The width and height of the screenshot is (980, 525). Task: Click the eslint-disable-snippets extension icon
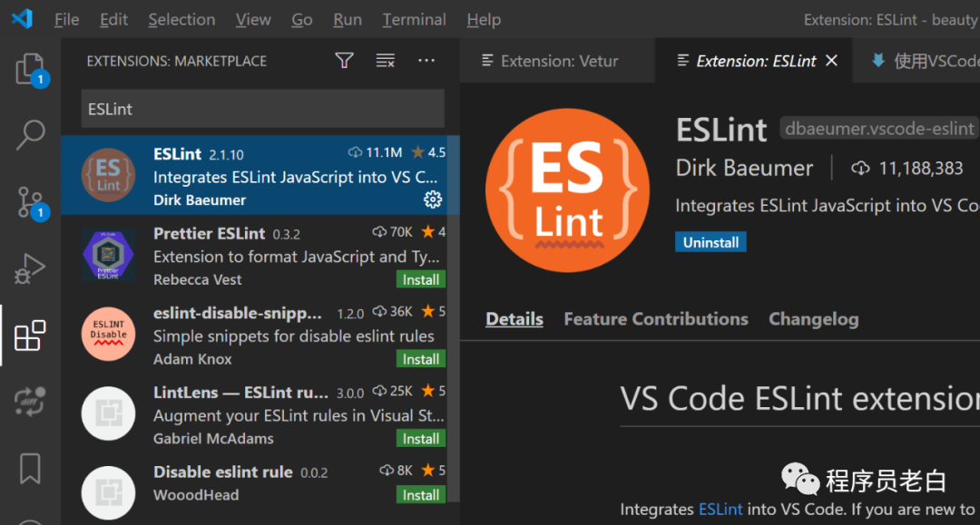point(108,334)
